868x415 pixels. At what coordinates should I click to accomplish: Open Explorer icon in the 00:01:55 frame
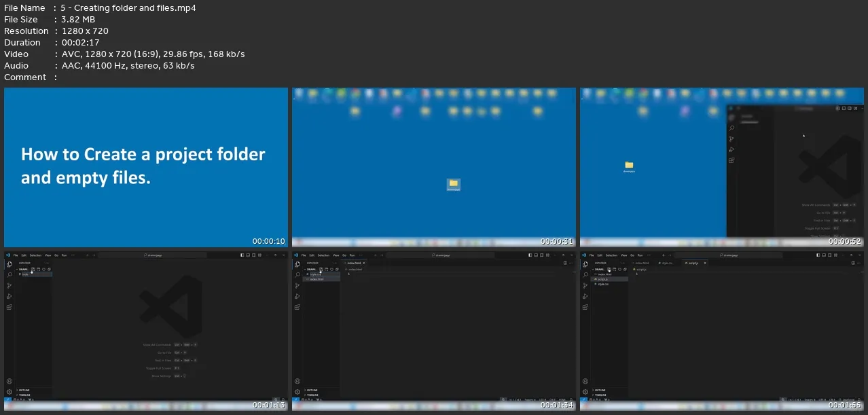click(585, 264)
